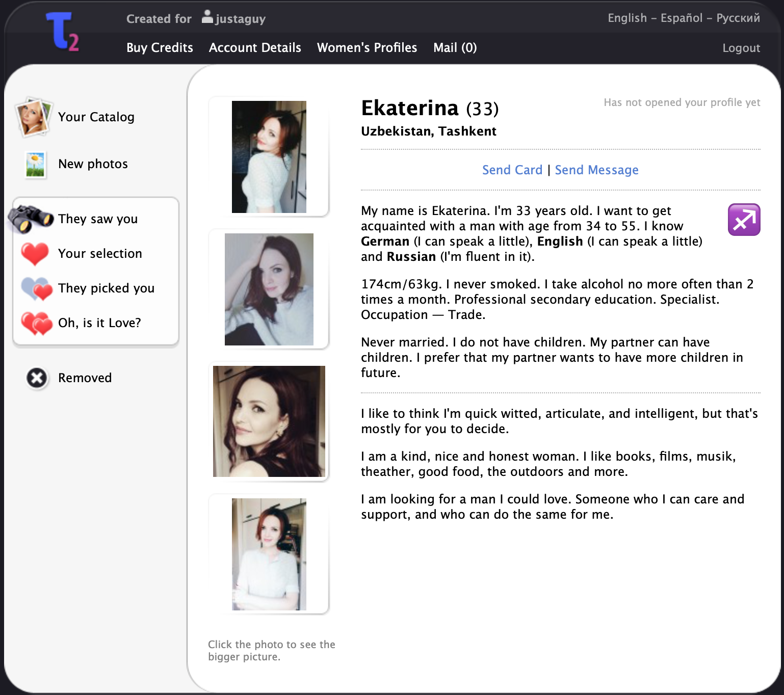784x695 pixels.
Task: Open Account Details page
Action: [x=255, y=48]
